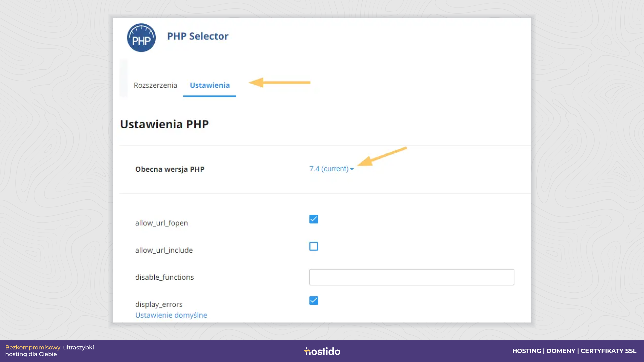Click the orange arrow pointing at PHP version

(382, 156)
